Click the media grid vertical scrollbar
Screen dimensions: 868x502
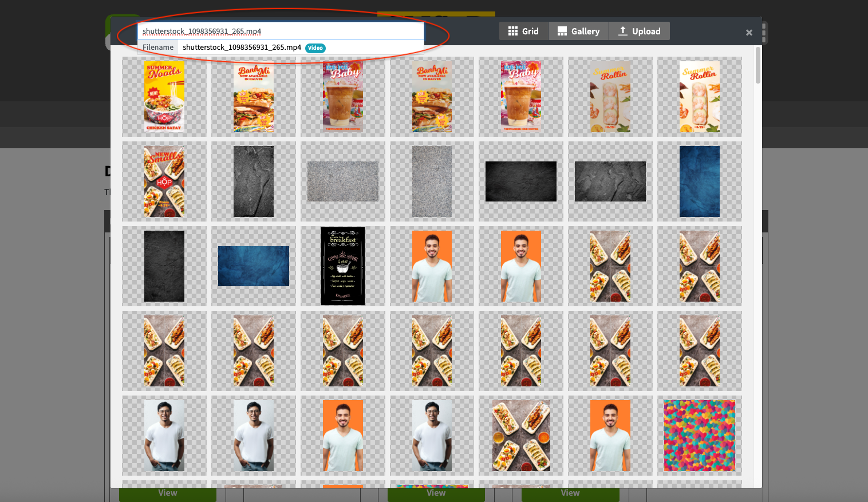point(758,65)
